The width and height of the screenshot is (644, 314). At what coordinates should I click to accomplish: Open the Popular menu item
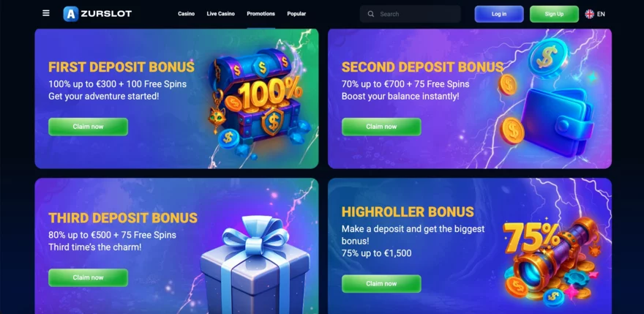coord(296,14)
